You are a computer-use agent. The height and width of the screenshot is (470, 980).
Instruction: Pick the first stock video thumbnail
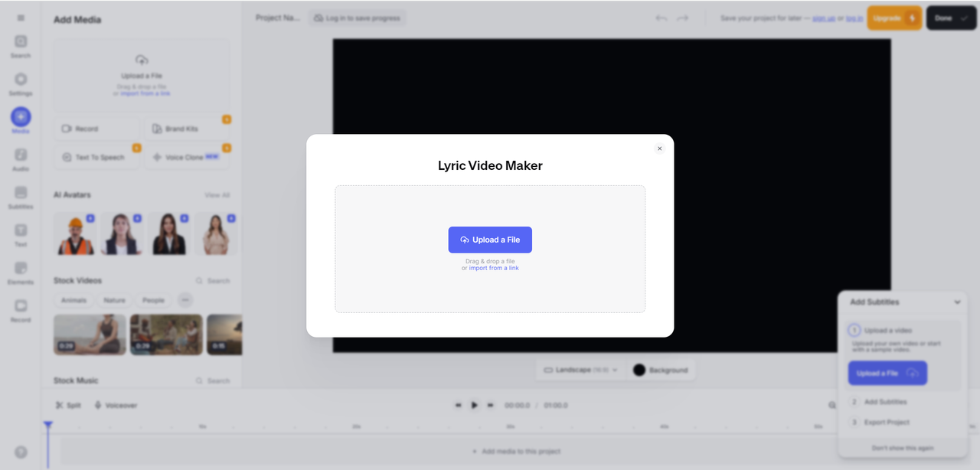pyautogui.click(x=90, y=335)
